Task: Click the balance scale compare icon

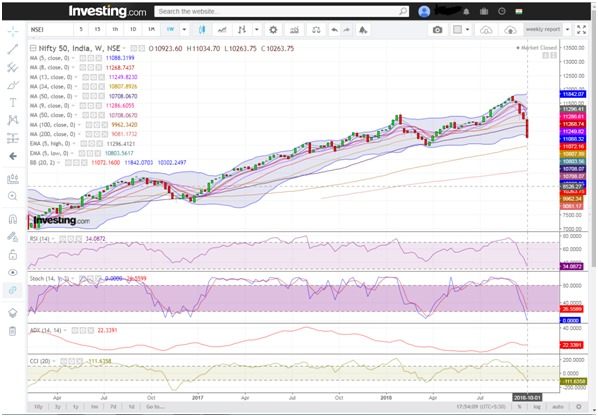Action: (316, 30)
